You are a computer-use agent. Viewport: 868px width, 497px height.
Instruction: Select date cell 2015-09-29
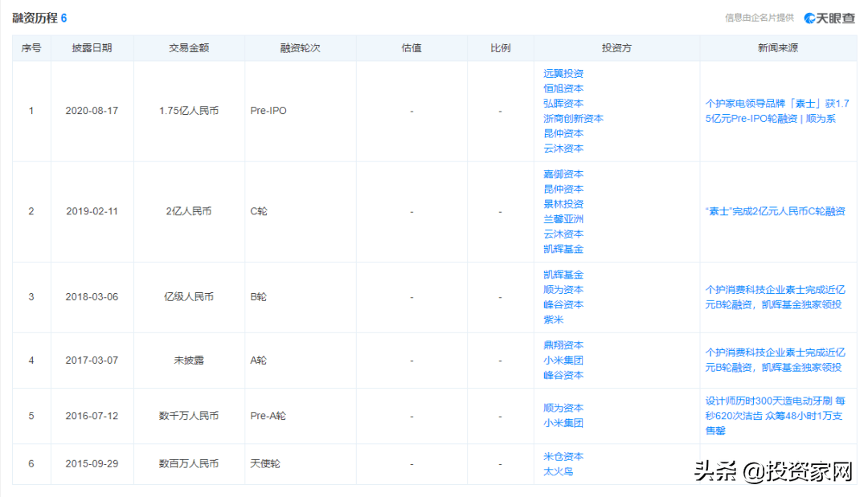coord(92,464)
